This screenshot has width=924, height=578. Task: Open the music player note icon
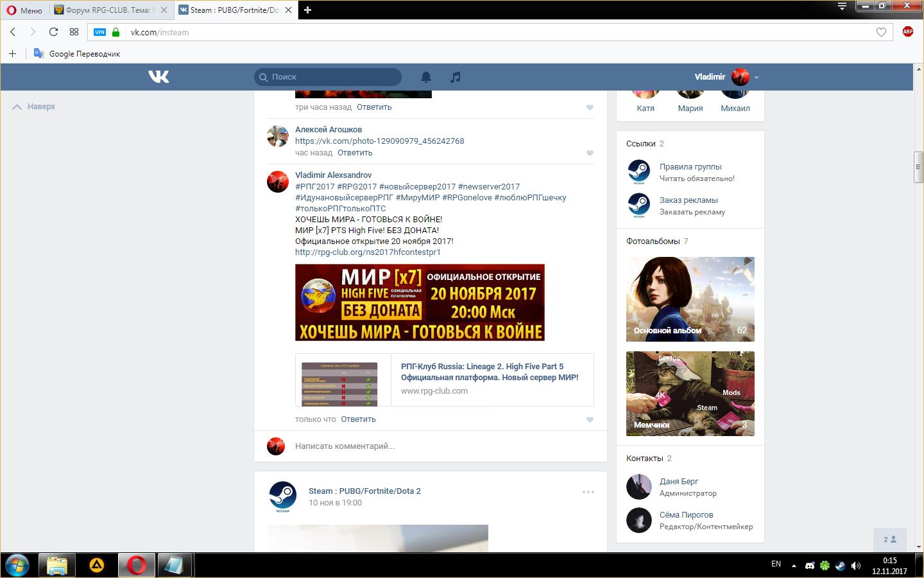point(456,77)
